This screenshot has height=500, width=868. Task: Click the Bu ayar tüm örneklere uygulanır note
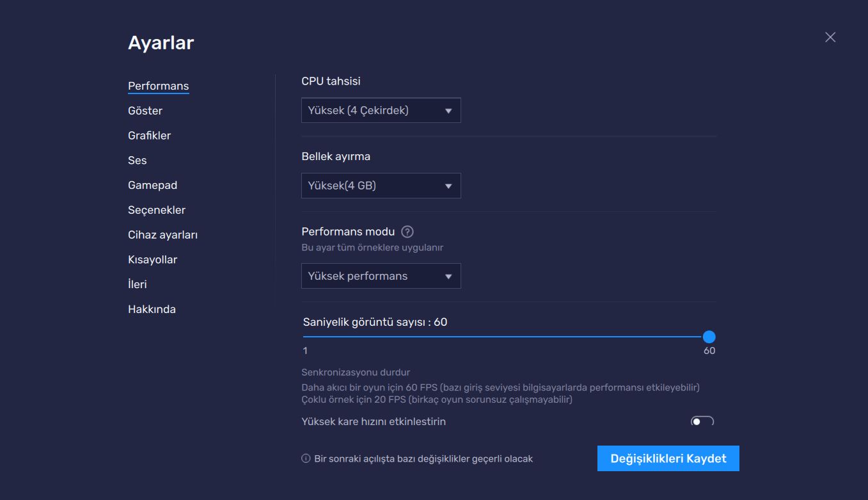click(x=372, y=247)
